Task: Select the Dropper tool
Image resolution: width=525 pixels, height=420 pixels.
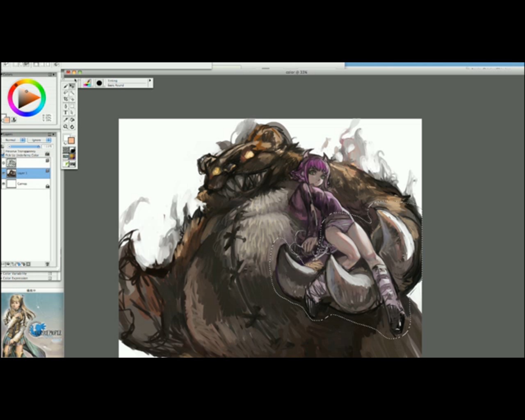Action: [66, 120]
